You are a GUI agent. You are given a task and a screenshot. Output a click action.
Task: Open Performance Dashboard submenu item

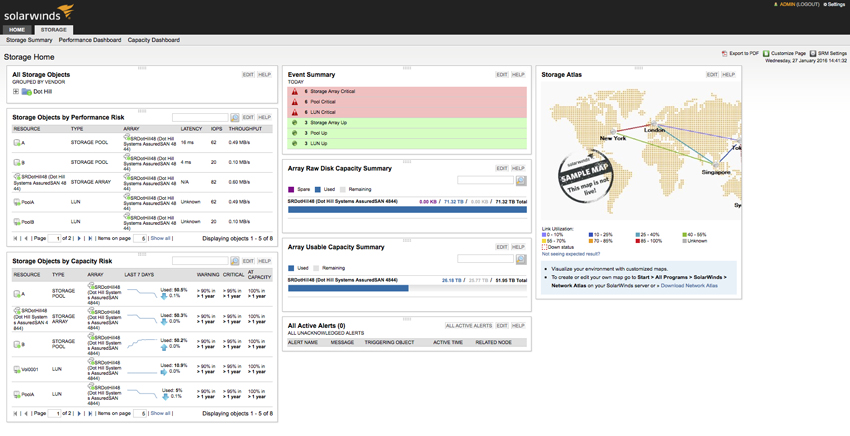[90, 40]
